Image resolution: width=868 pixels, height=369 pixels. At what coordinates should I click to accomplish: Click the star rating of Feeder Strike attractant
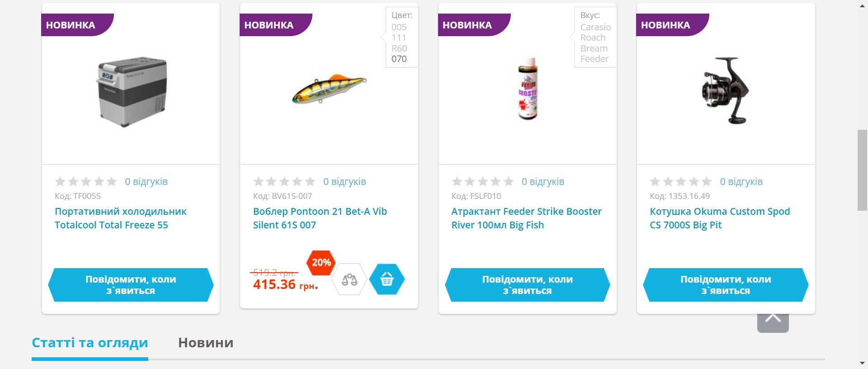[482, 182]
